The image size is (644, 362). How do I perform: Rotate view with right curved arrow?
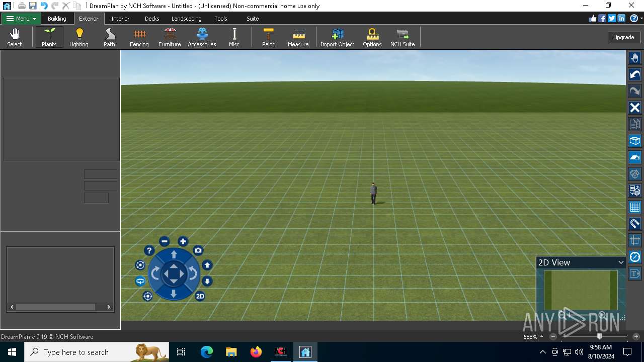tap(193, 274)
